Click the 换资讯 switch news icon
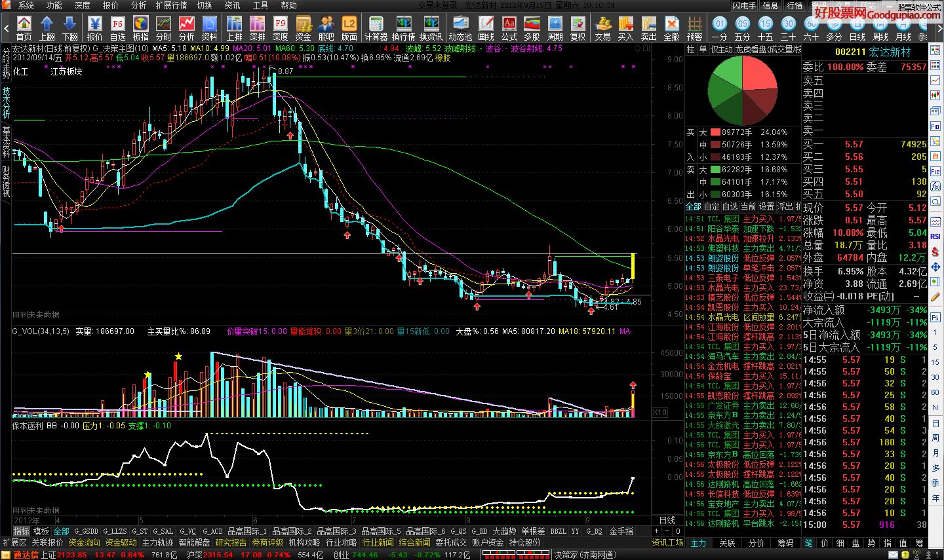This screenshot has width=944, height=560. tap(431, 28)
